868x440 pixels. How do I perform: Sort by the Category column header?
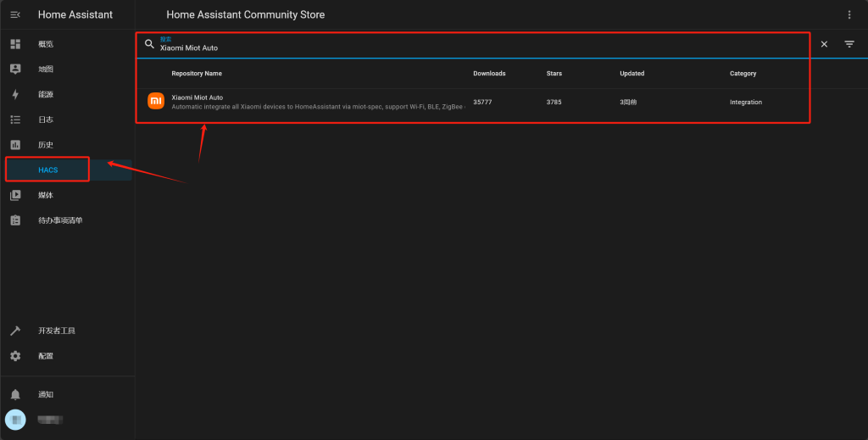743,74
